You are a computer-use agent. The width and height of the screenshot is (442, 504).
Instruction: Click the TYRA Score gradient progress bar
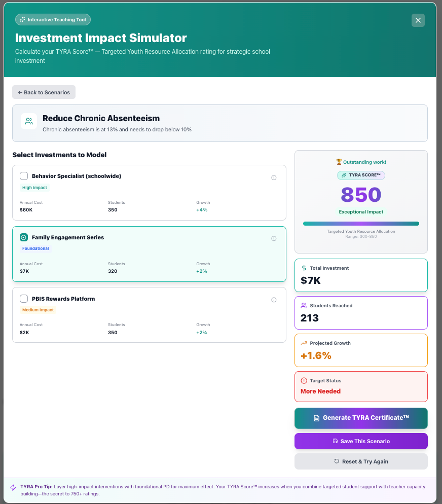coord(361,224)
